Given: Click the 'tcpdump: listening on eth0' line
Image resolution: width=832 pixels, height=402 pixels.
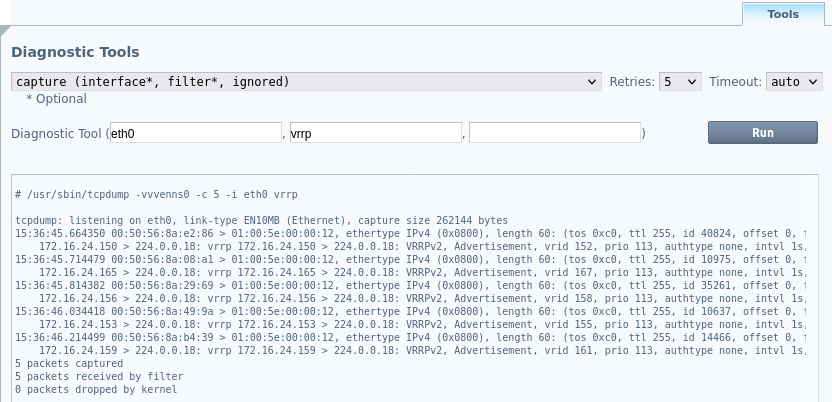Looking at the screenshot, I should [x=262, y=220].
